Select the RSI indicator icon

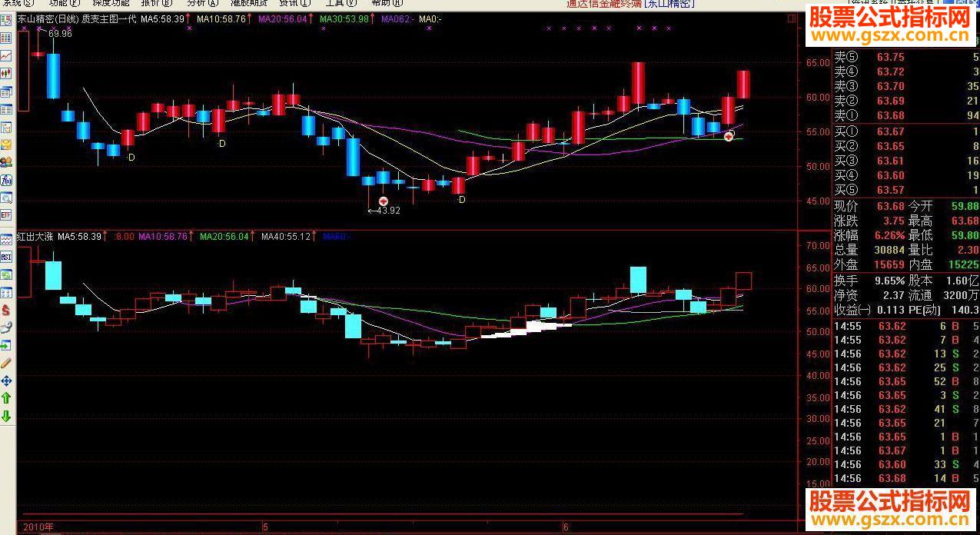(6, 257)
